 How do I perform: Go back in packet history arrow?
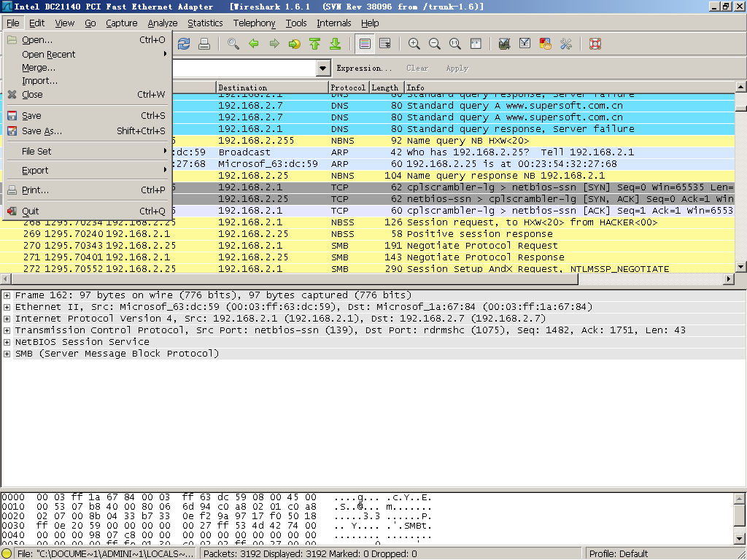[x=254, y=44]
